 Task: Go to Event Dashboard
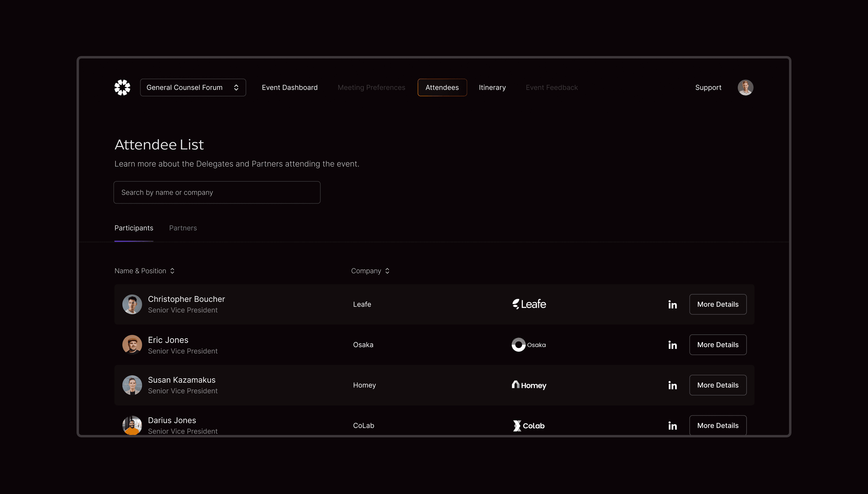[x=290, y=88]
